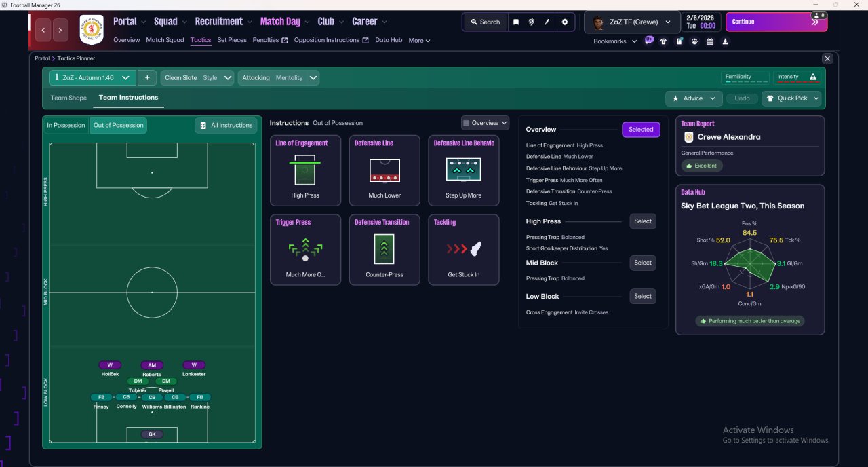The height and width of the screenshot is (467, 868).
Task: Select the High Press section
Action: [x=643, y=221]
